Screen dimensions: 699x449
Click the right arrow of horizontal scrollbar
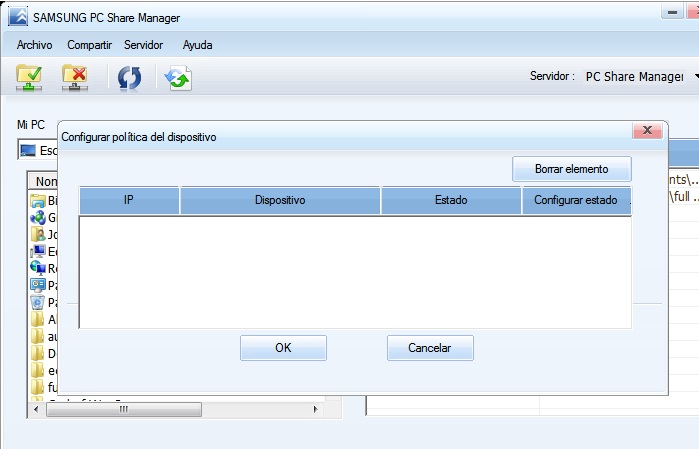(315, 409)
